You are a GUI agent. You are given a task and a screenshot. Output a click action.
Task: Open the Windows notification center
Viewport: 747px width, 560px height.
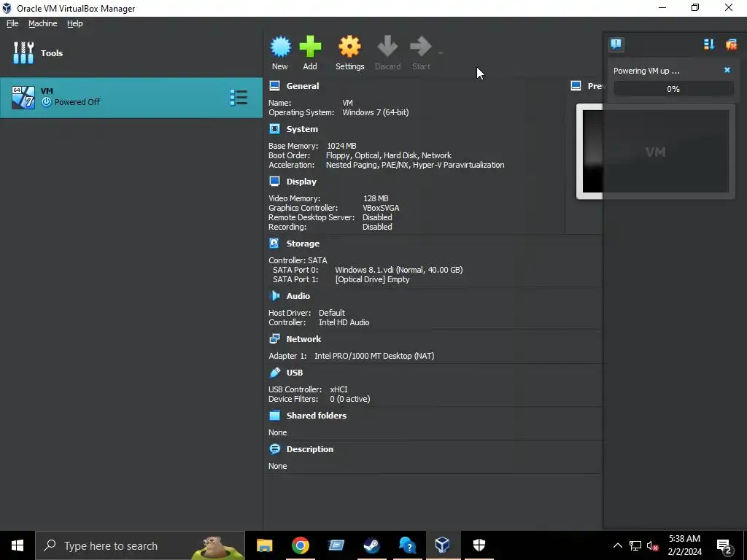tap(724, 545)
